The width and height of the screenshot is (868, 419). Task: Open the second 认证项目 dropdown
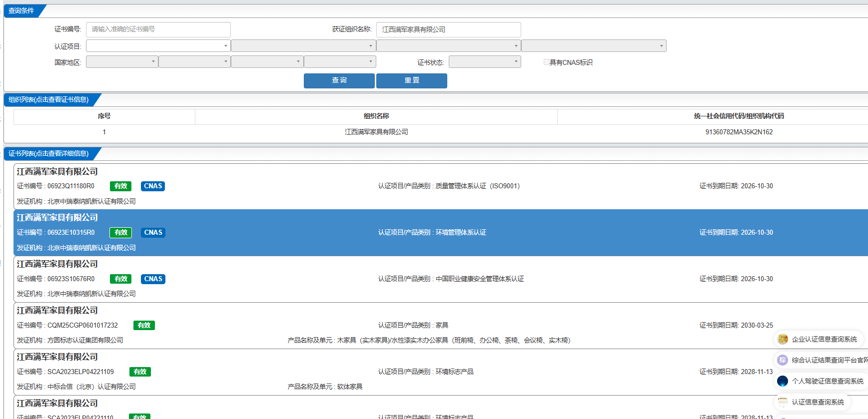pyautogui.click(x=303, y=46)
